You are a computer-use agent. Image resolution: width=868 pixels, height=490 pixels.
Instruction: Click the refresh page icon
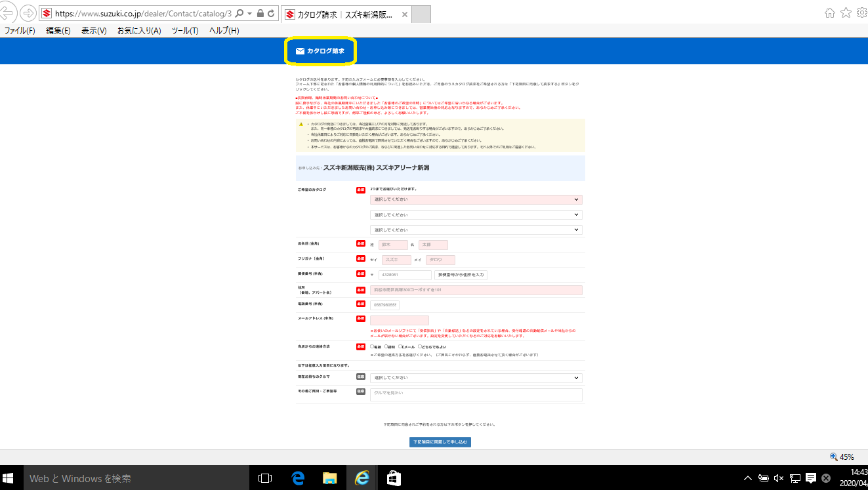pos(271,13)
